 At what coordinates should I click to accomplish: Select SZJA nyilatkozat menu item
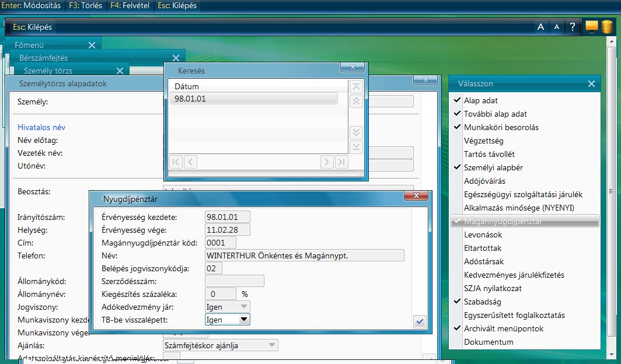click(524, 288)
